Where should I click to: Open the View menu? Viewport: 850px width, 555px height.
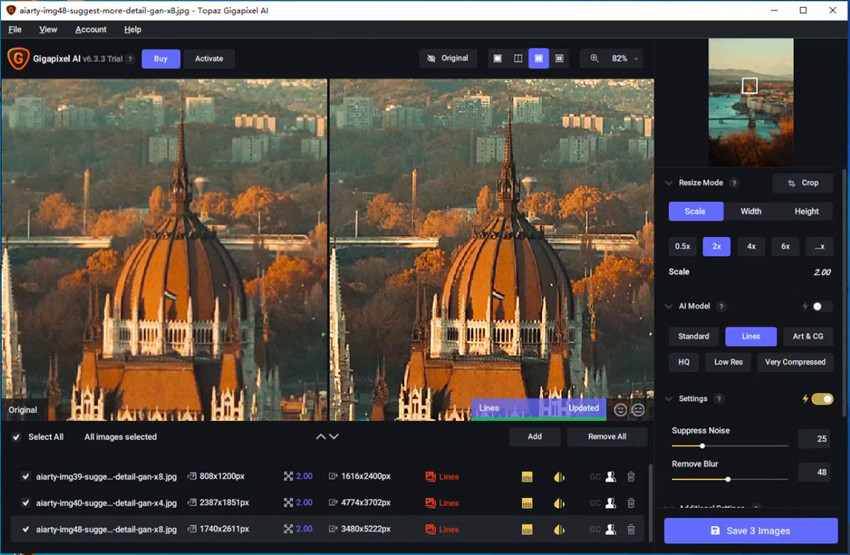coord(48,29)
